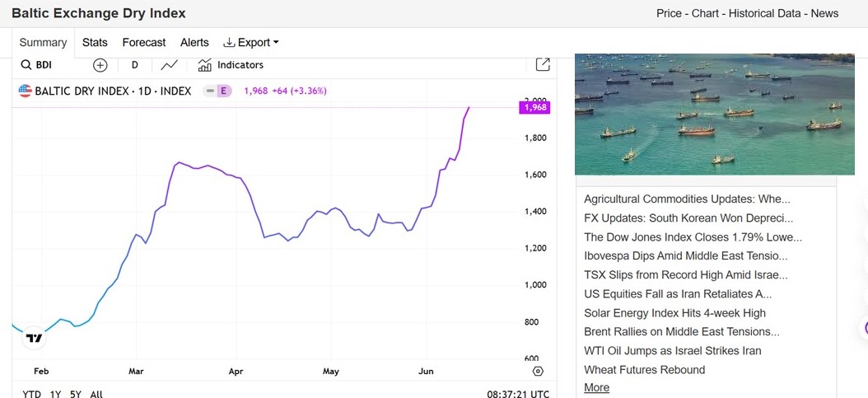Image resolution: width=868 pixels, height=398 pixels.
Task: Click the Jun label on the time axis
Action: (427, 372)
